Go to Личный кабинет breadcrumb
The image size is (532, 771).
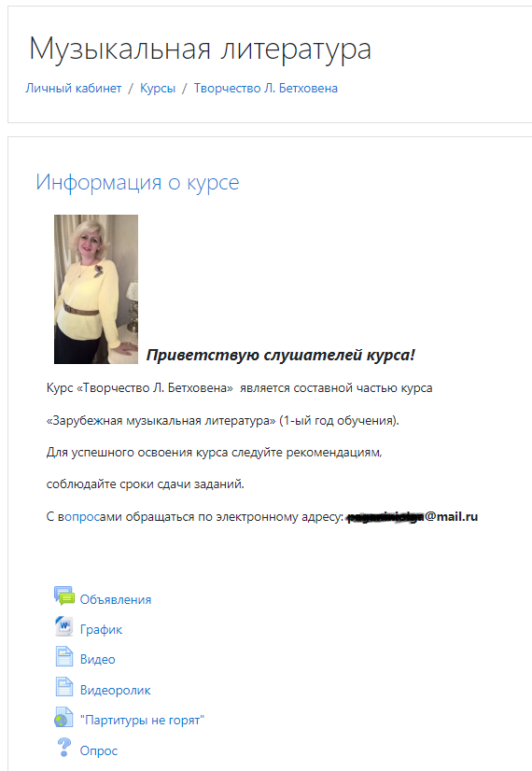pos(73,88)
